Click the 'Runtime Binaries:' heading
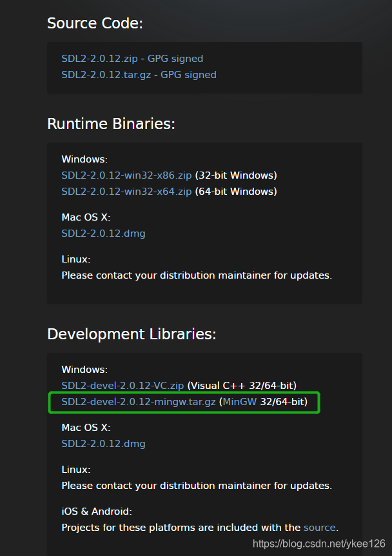This screenshot has height=556, width=392. pos(112,124)
